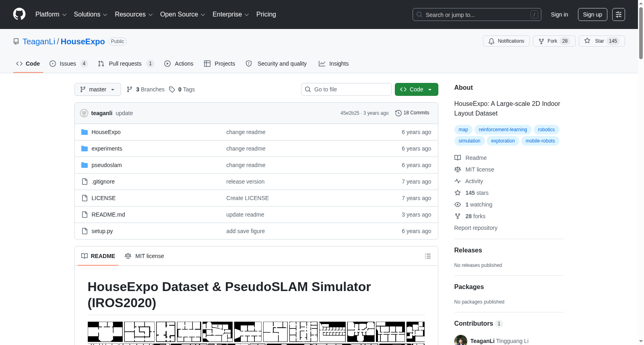
Task: Open the Security and quality tab
Action: [x=277, y=64]
